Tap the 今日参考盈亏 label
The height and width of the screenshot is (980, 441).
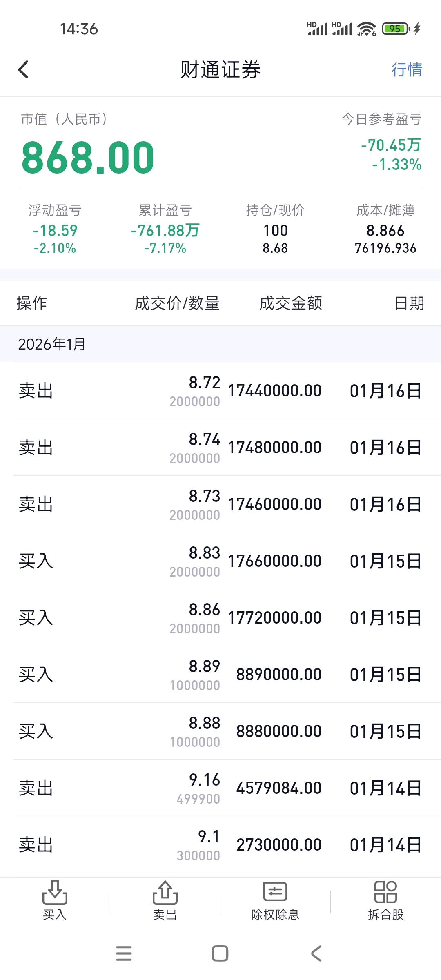coord(382,119)
